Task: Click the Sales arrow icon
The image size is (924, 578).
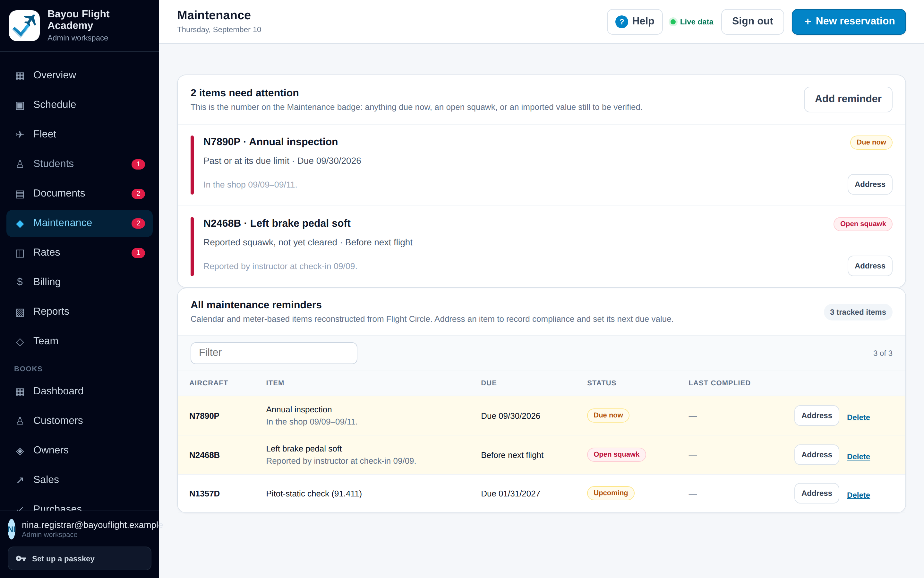Action: (20, 480)
